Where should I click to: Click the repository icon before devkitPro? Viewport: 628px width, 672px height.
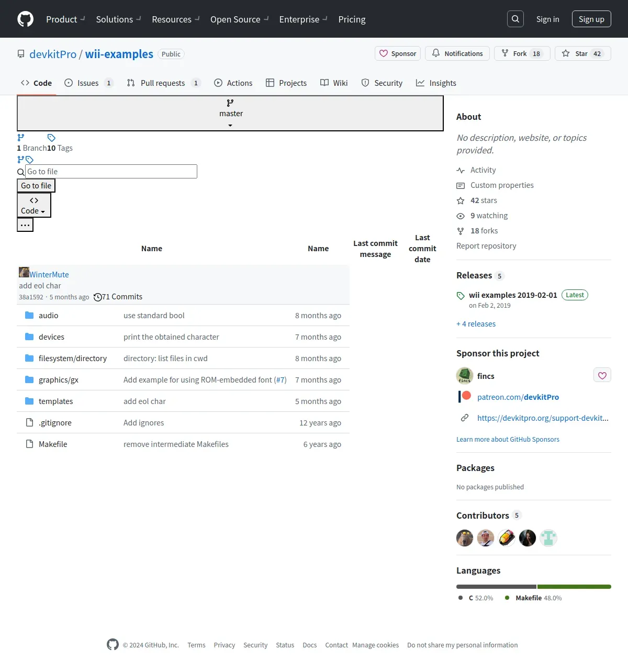[x=21, y=54]
